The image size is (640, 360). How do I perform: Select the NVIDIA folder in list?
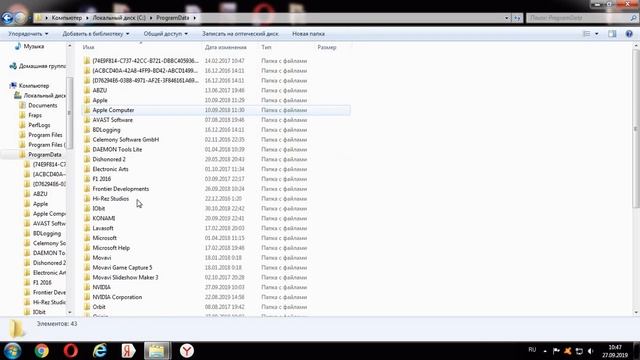click(102, 287)
